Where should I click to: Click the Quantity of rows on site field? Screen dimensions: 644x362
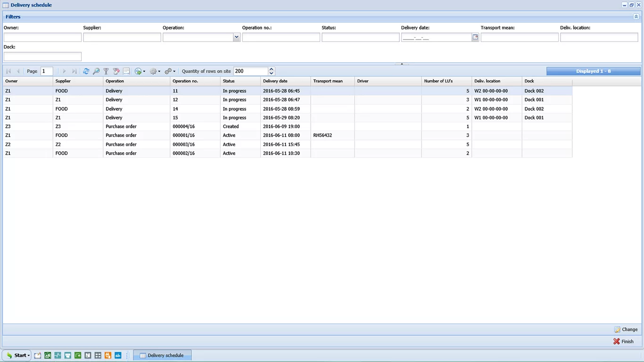point(251,71)
